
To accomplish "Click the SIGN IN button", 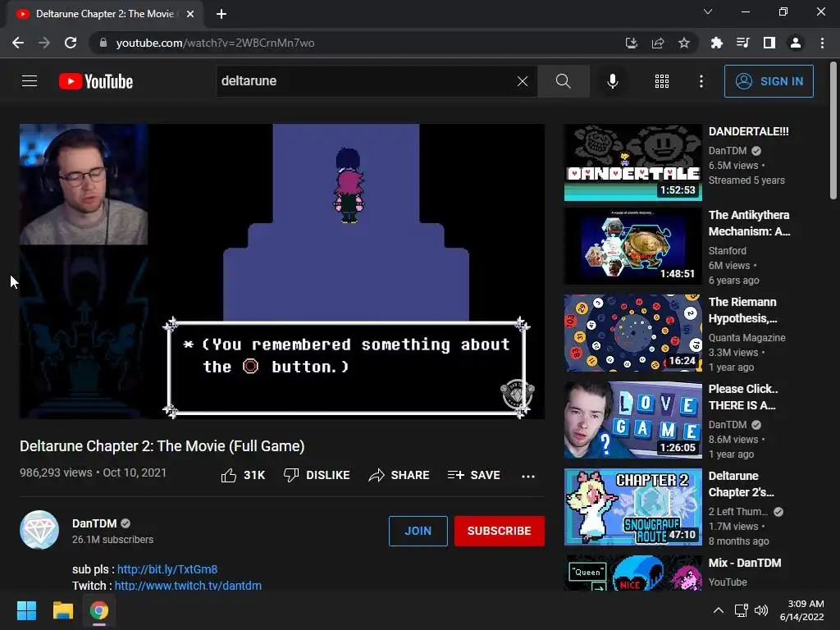I will pos(769,81).
